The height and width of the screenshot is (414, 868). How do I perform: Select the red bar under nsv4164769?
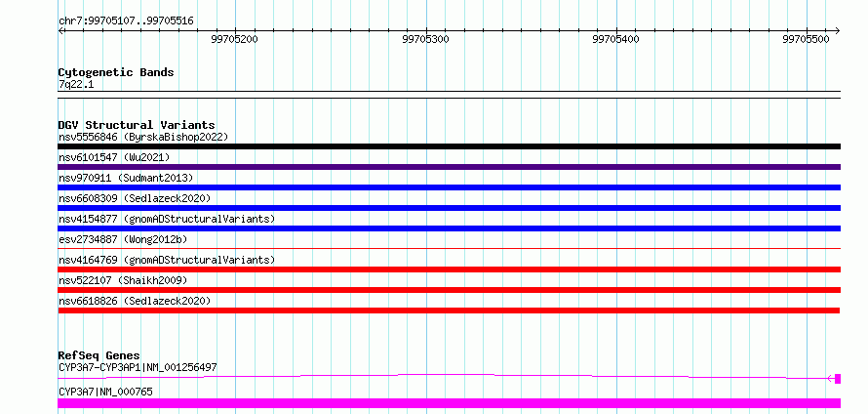point(449,269)
